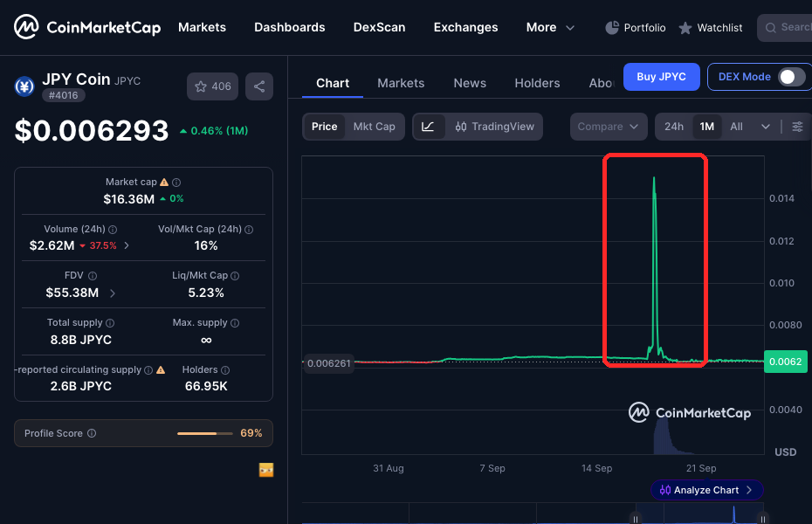Switch chart to Price
The height and width of the screenshot is (524, 812).
324,127
